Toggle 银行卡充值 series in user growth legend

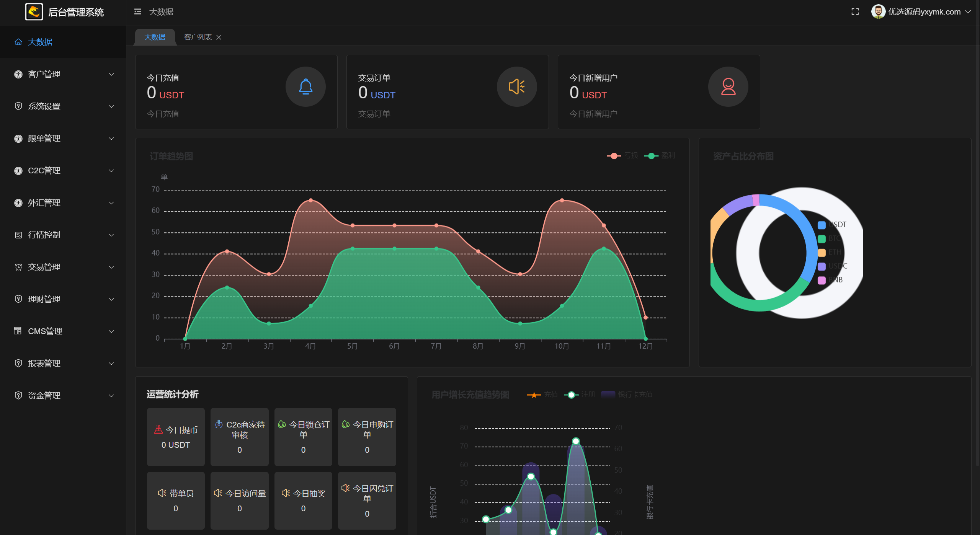pos(627,395)
